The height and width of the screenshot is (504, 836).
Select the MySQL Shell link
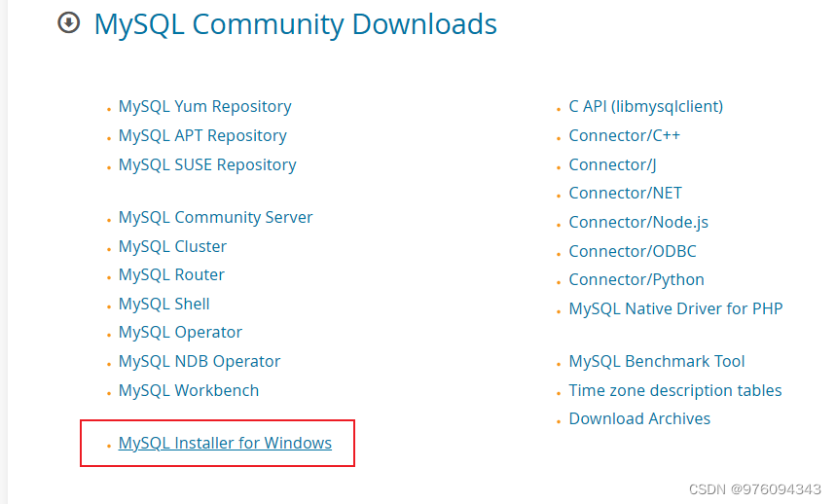tap(164, 305)
